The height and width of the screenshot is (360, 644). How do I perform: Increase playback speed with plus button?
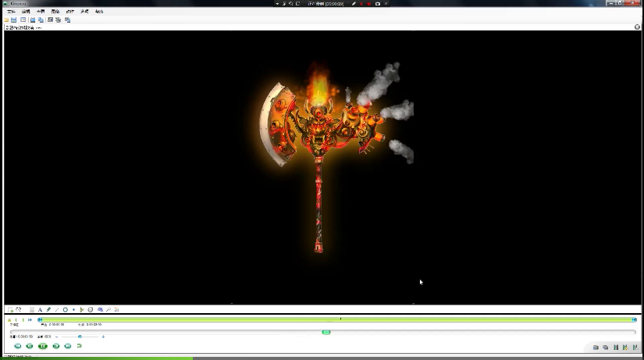coord(103,337)
